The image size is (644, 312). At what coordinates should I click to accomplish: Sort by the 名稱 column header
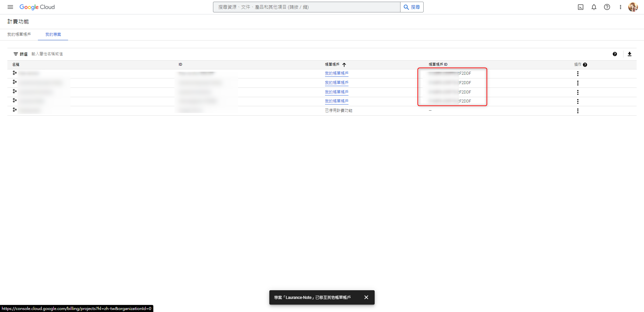pos(16,65)
